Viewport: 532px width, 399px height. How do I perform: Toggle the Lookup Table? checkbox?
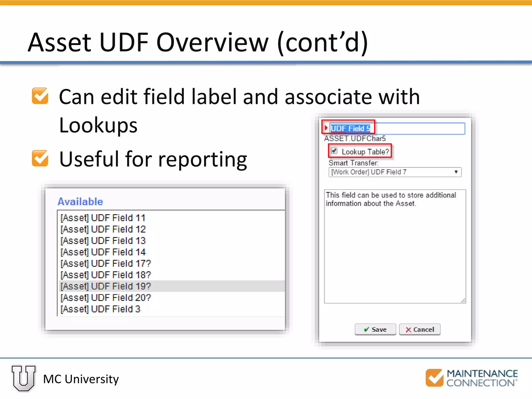point(334,151)
